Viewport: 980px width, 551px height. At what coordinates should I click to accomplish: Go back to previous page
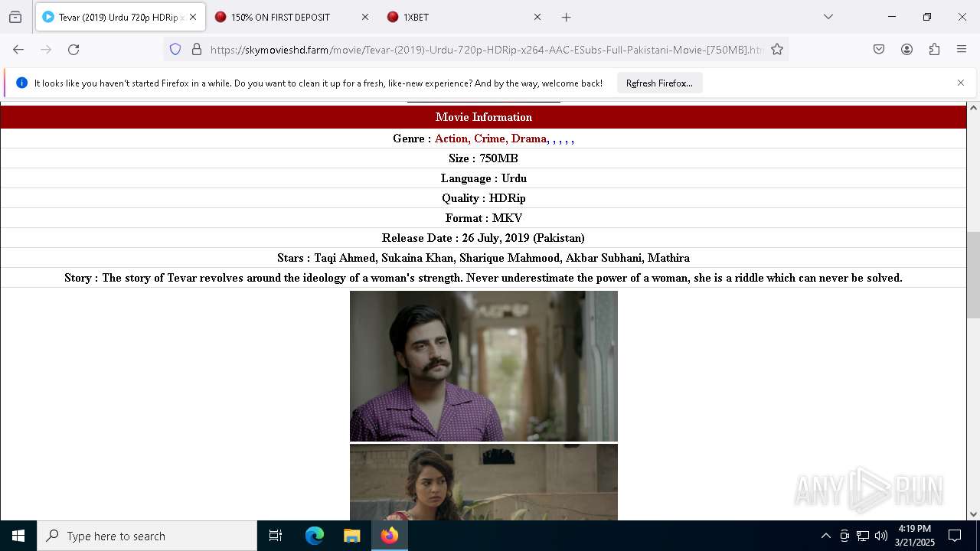18,49
